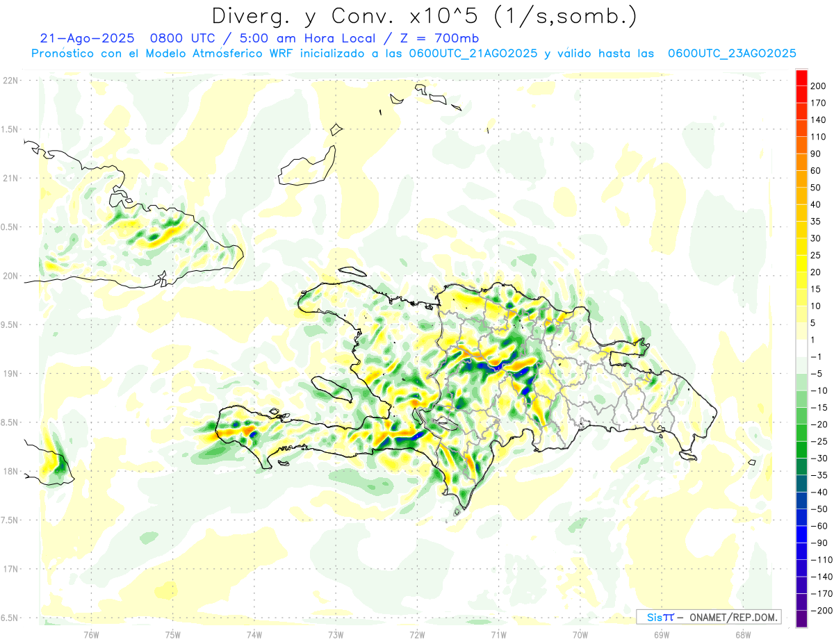The height and width of the screenshot is (644, 834).
Task: Click the "68W" longitude label
Action: [743, 635]
